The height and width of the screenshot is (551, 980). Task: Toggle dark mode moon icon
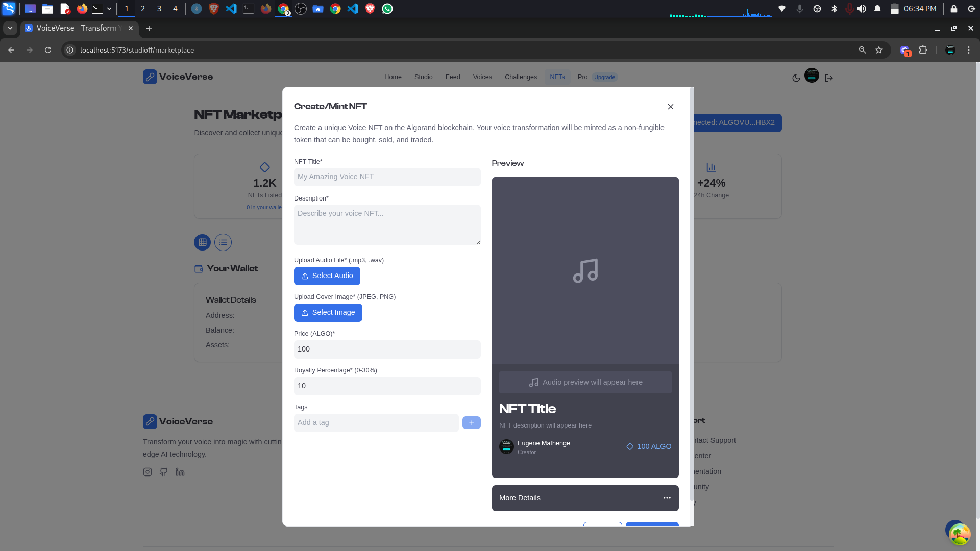pyautogui.click(x=796, y=78)
